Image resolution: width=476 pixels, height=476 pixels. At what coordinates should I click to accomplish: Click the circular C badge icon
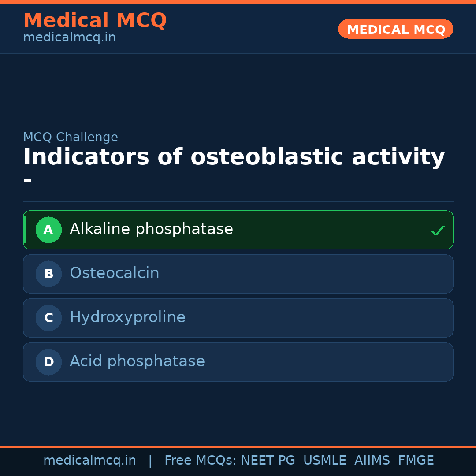[48, 318]
